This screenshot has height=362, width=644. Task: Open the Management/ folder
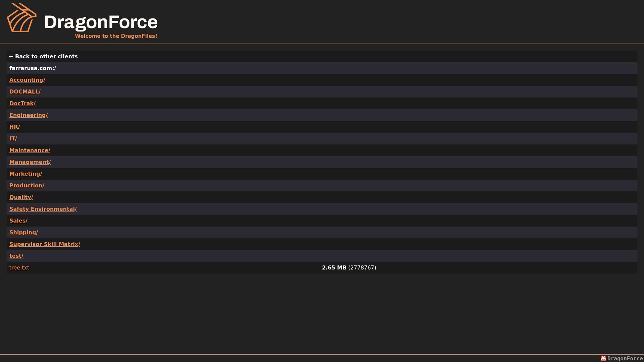pyautogui.click(x=30, y=162)
